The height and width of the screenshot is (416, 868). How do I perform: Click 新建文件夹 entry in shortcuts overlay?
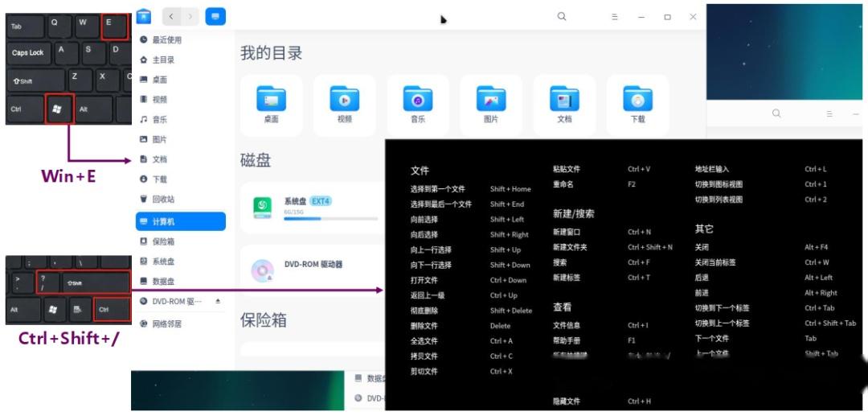click(570, 247)
